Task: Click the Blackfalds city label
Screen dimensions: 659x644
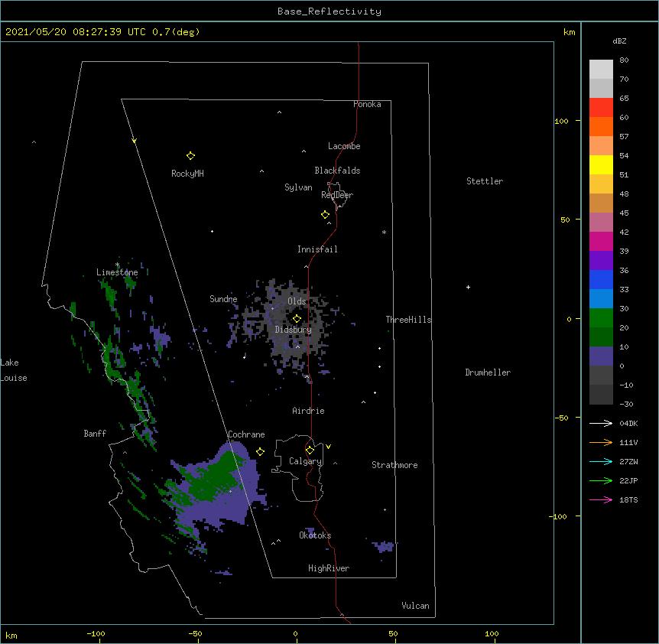Action: point(337,171)
